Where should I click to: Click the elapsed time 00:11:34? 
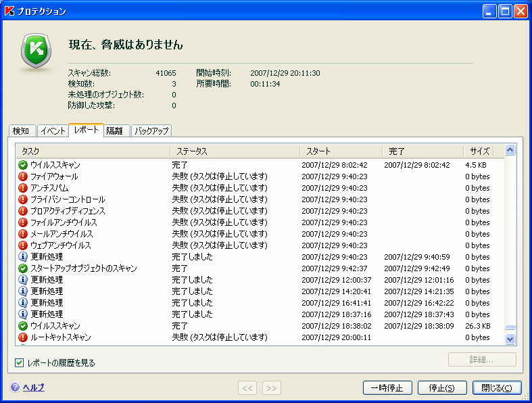coord(265,84)
